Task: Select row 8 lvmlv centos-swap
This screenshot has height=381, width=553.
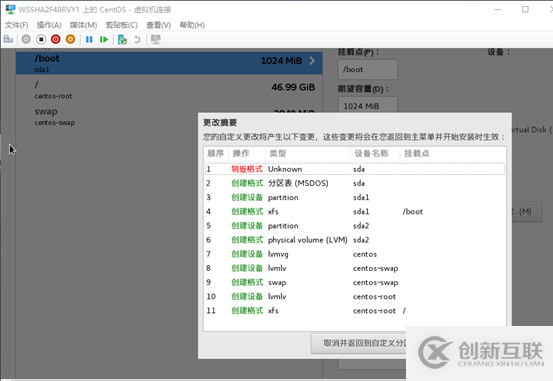Action: [355, 268]
